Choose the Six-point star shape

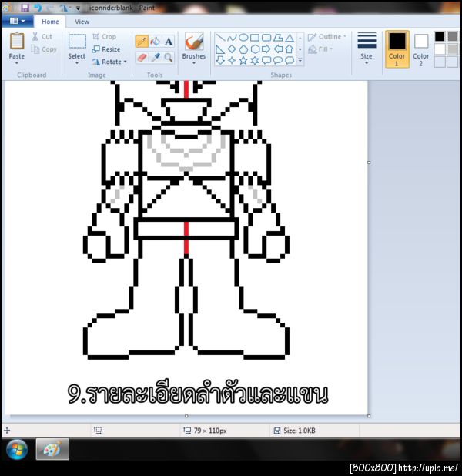[255, 60]
